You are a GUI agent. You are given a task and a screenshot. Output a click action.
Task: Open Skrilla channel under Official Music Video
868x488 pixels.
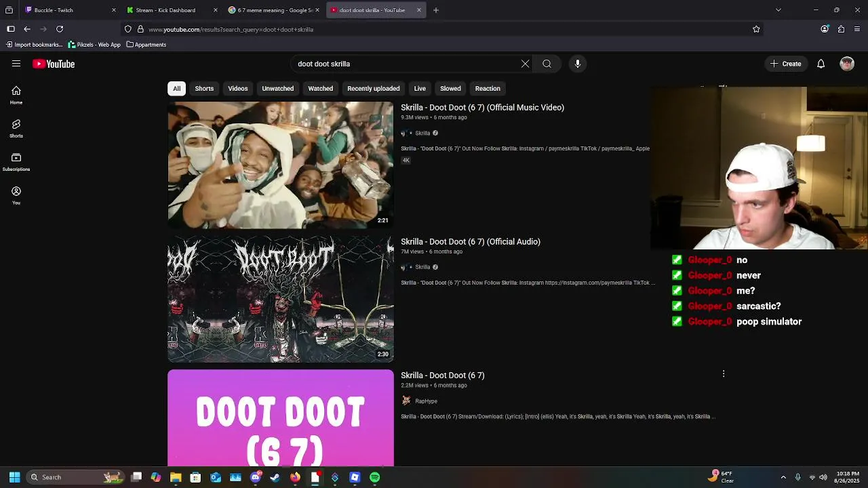tap(422, 134)
